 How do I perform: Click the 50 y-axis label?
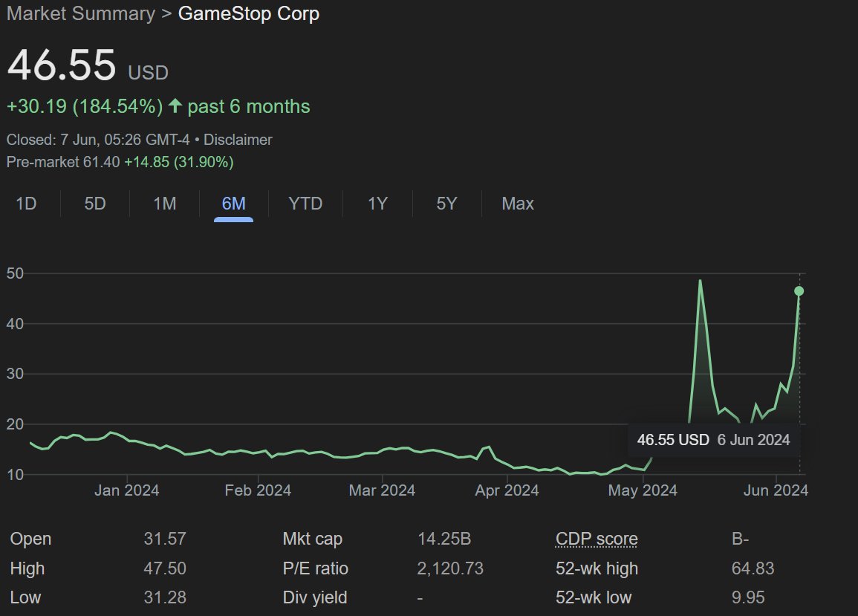(x=16, y=273)
